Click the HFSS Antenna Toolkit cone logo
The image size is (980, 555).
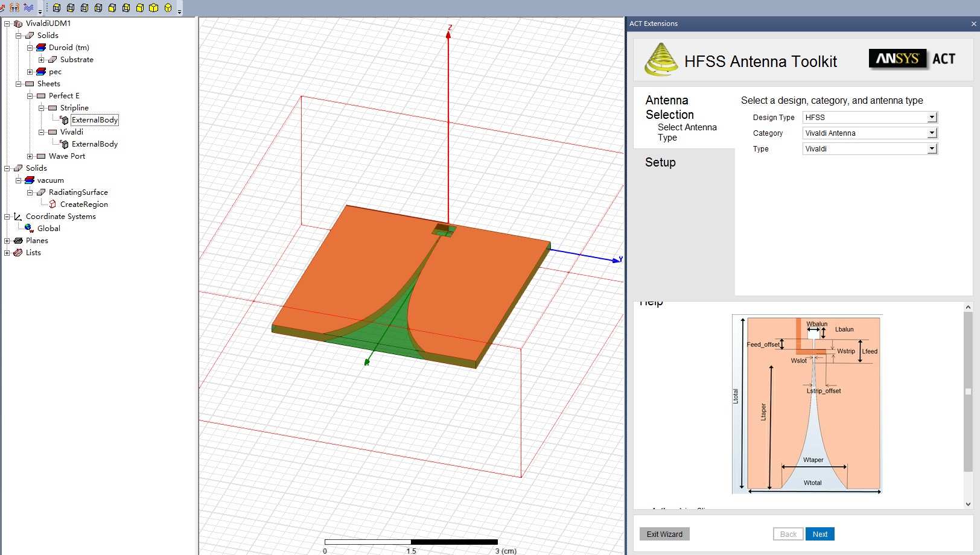(661, 59)
